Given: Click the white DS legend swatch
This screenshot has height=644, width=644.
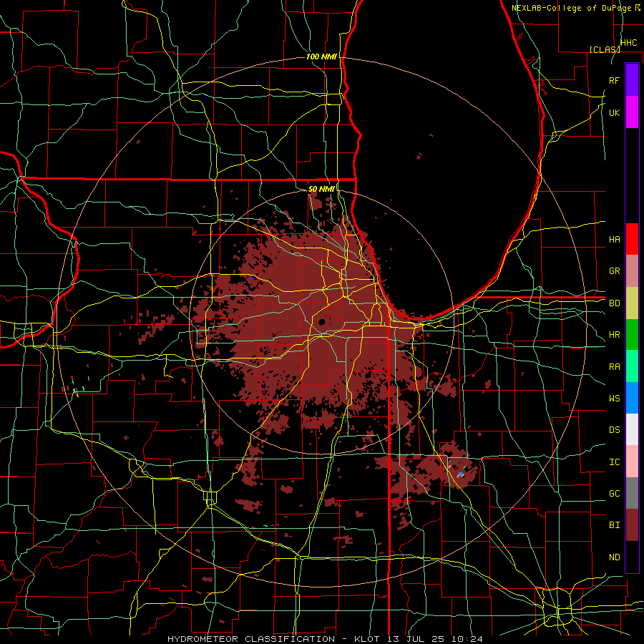Looking at the screenshot, I should coord(632,429).
